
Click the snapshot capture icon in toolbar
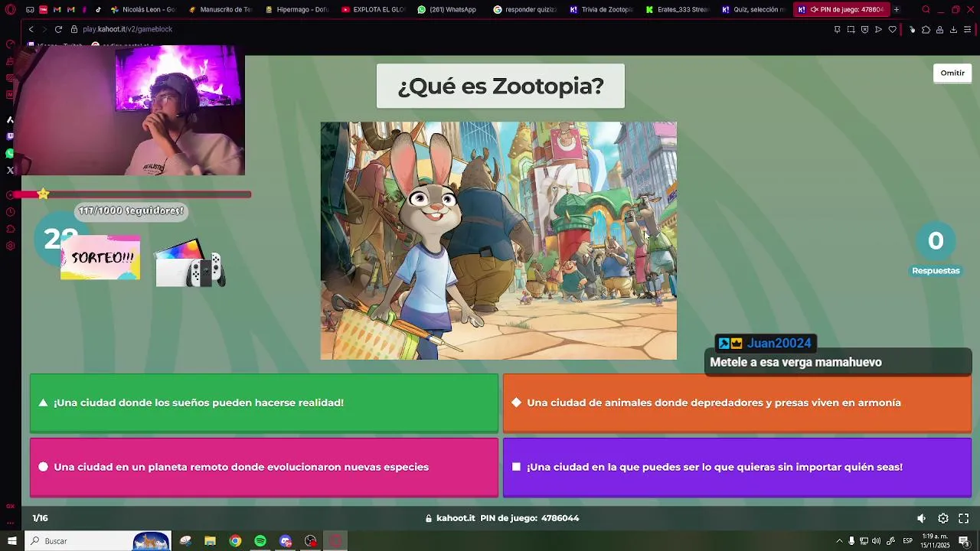(851, 29)
